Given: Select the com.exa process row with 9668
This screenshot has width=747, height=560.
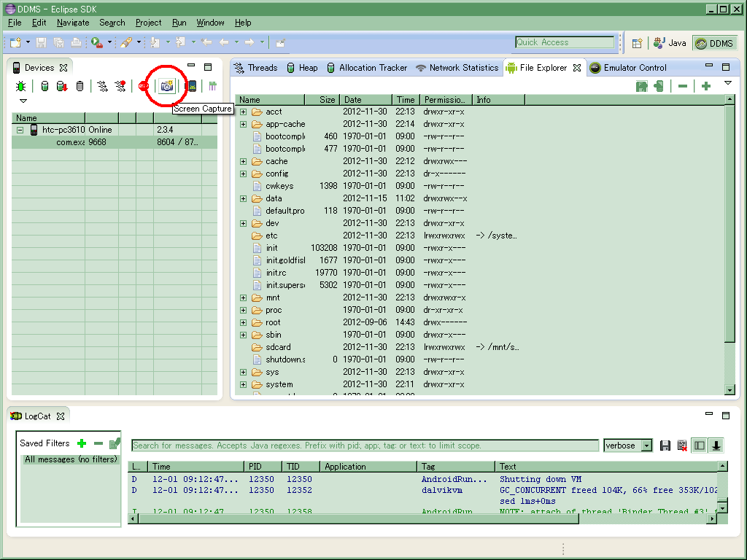Looking at the screenshot, I should click(115, 142).
